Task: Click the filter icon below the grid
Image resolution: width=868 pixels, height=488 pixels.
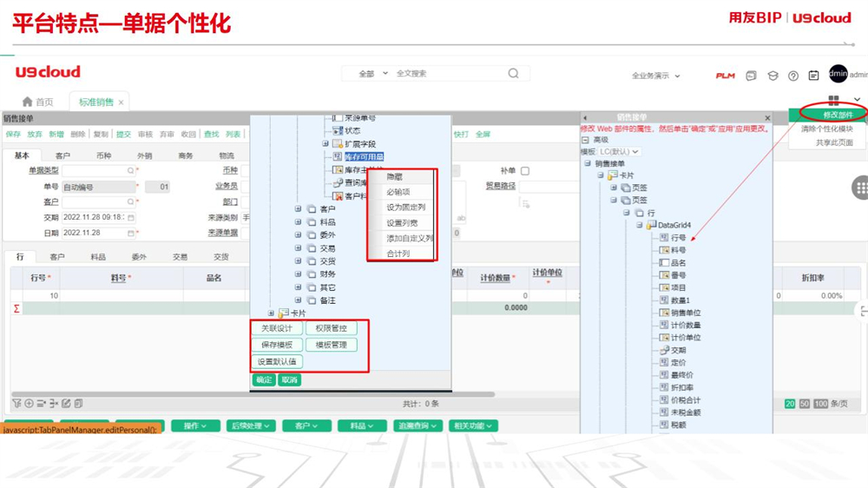Action: [16, 403]
